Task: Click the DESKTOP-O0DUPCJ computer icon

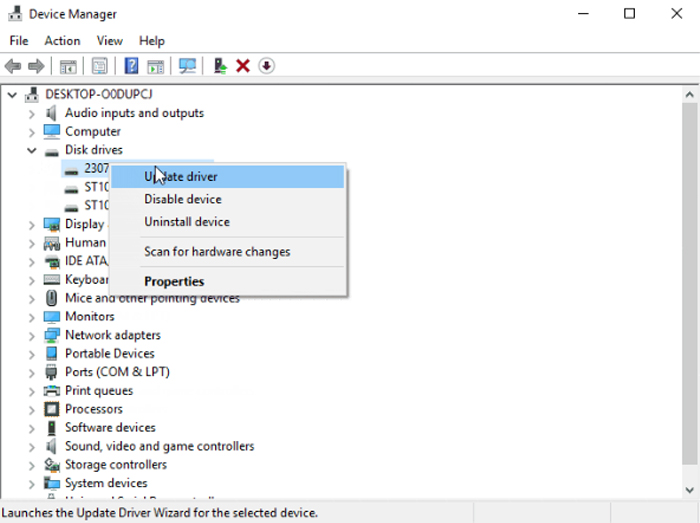Action: [x=32, y=94]
